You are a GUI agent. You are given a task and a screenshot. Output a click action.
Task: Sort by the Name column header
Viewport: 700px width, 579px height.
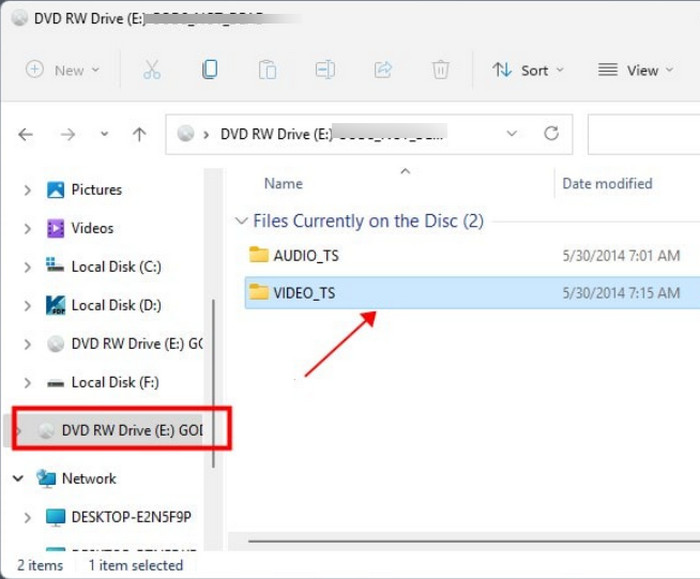click(283, 183)
